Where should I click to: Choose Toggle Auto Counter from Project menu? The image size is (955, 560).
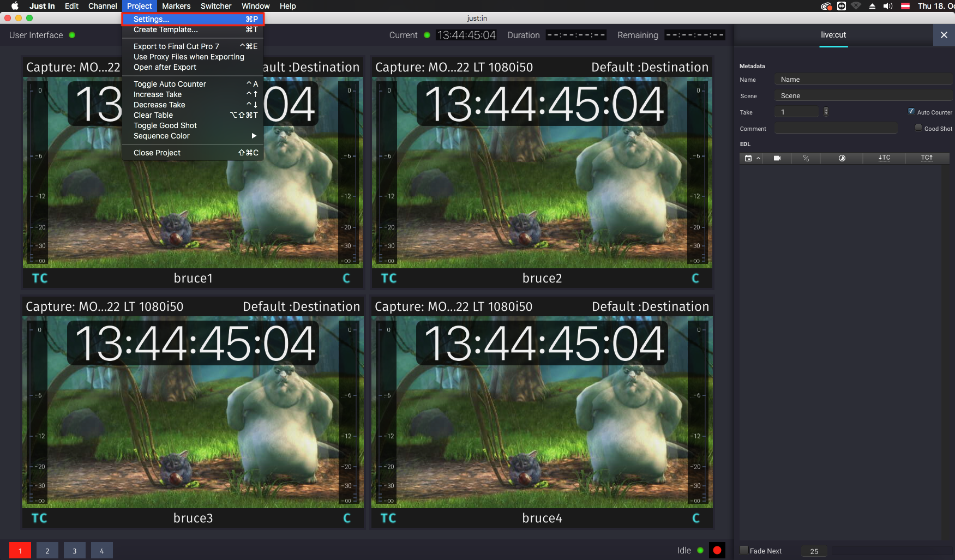193,84
